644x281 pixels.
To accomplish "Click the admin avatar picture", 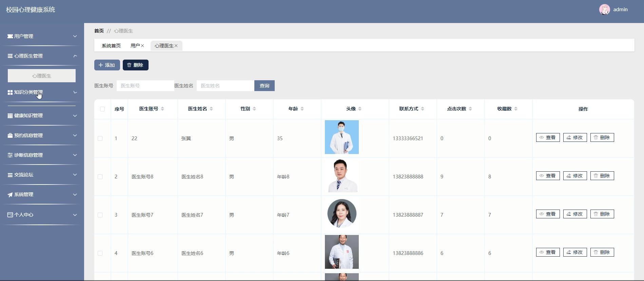I will 604,9.
